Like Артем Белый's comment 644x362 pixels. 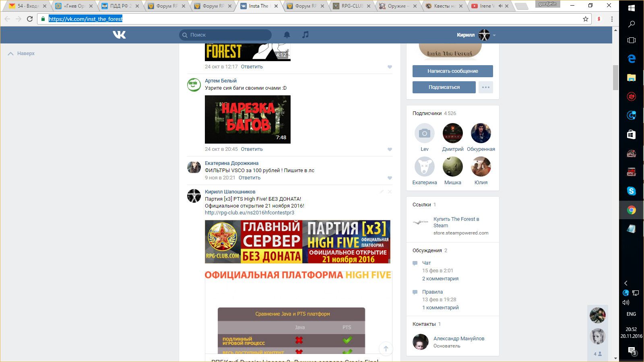[x=390, y=149]
